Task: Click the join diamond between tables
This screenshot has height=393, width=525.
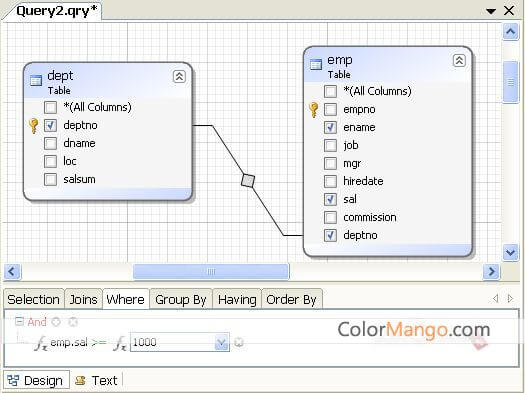Action: 248,180
